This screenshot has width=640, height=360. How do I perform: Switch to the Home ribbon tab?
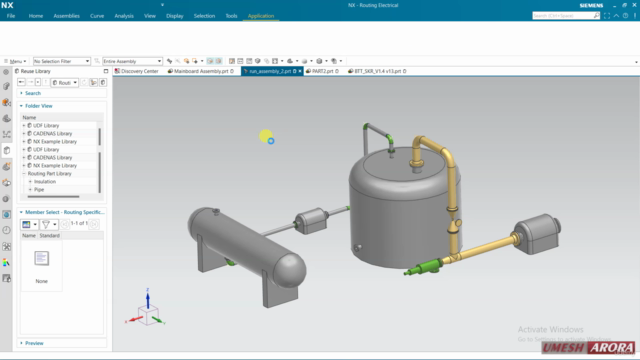click(x=36, y=16)
